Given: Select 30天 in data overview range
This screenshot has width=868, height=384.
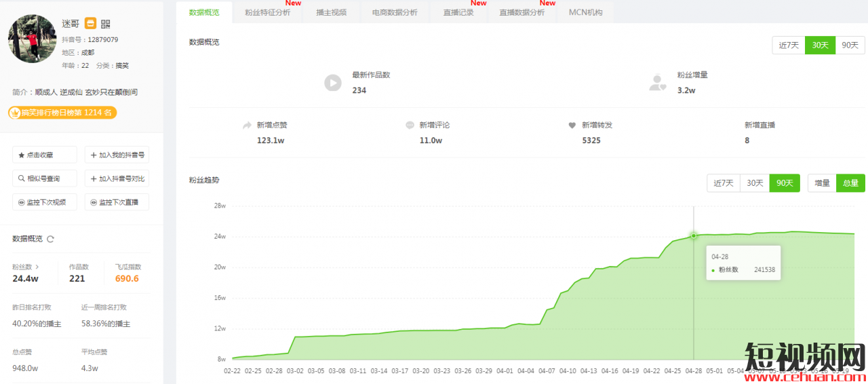Looking at the screenshot, I should tap(820, 45).
